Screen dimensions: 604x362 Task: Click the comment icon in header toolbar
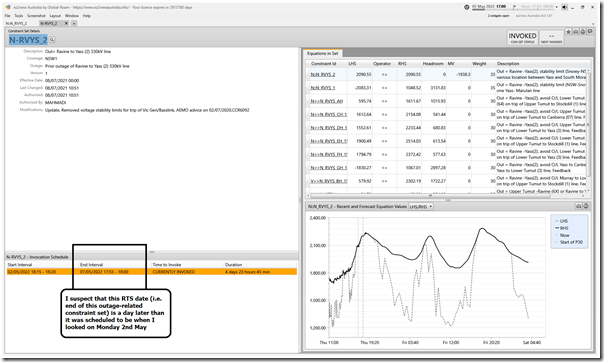tap(590, 32)
